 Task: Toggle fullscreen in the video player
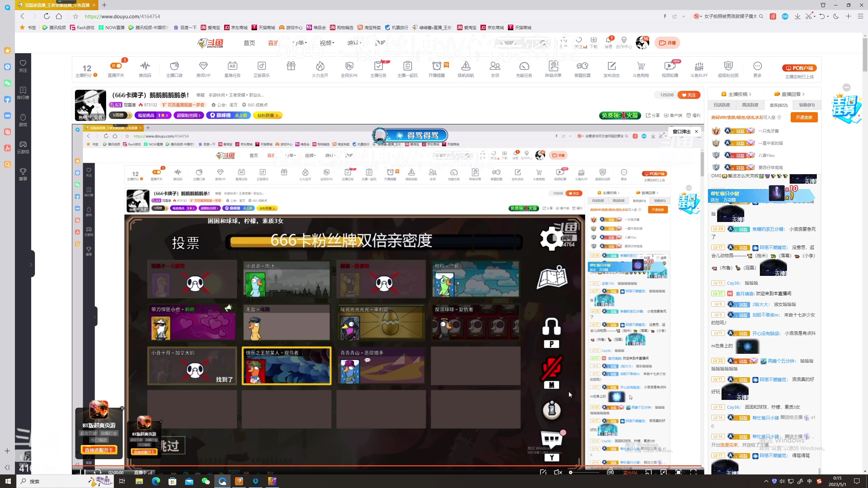694,472
